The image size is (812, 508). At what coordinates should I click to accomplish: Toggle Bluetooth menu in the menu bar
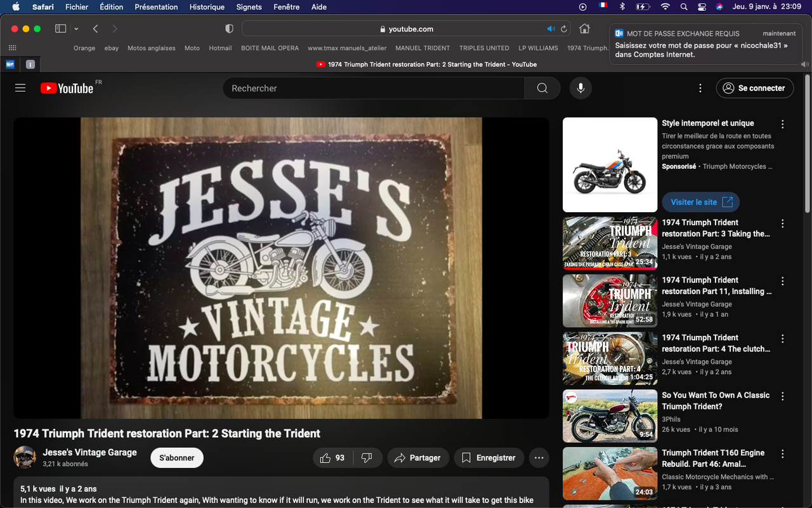point(622,7)
